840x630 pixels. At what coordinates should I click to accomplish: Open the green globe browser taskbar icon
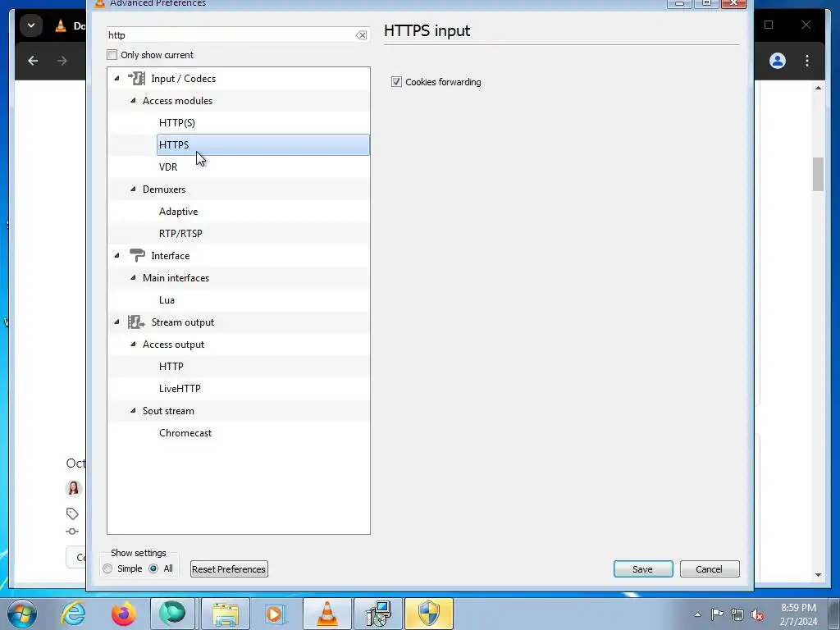pyautogui.click(x=172, y=614)
